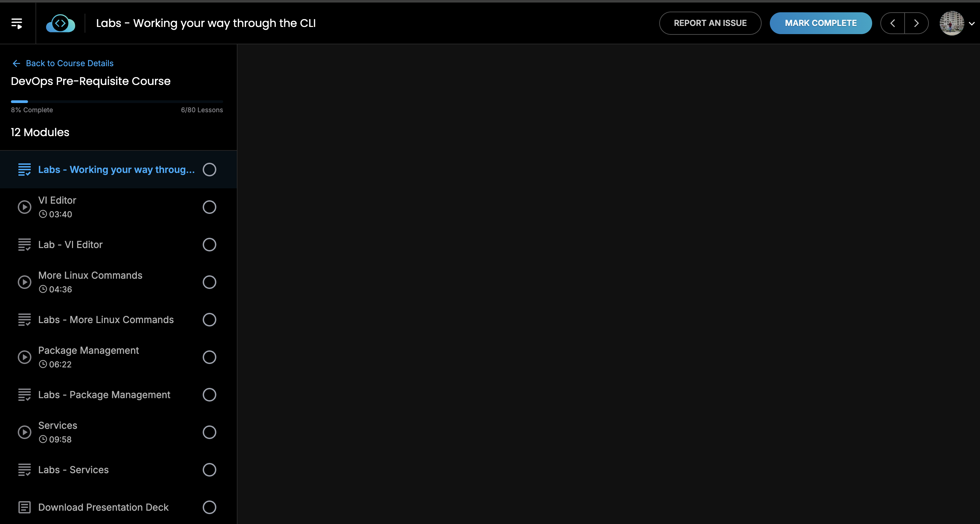
Task: Go to the previous lesson with left chevron
Action: (x=893, y=23)
